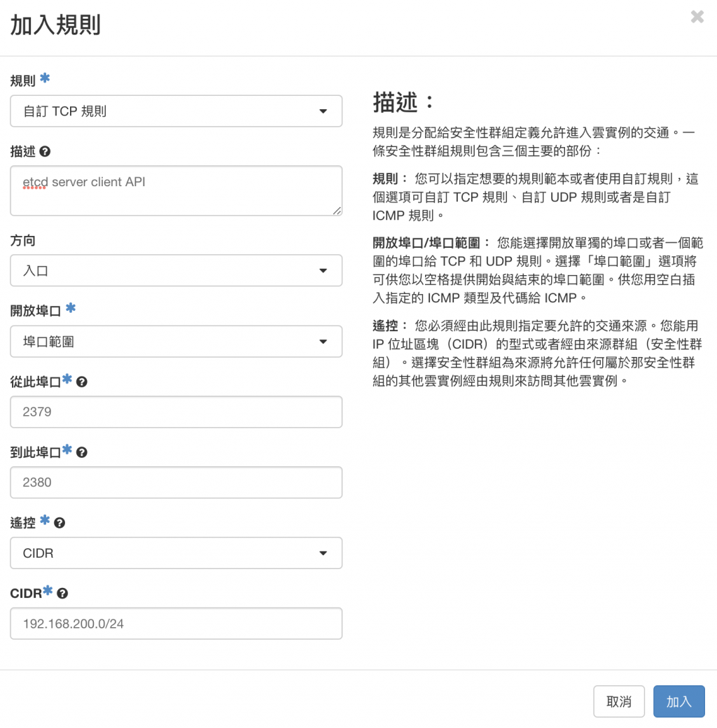717x728 pixels.
Task: Click the CIDR field with 192.168.200.0/24
Action: click(x=176, y=624)
